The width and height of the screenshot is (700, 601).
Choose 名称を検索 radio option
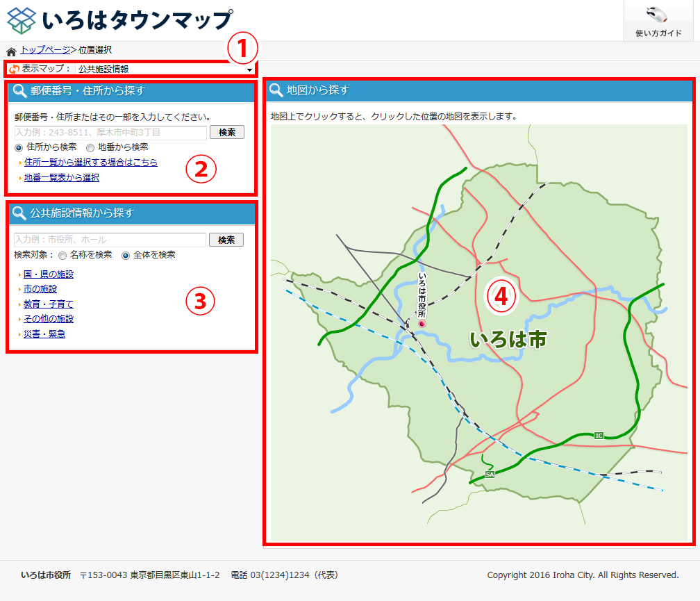click(62, 256)
